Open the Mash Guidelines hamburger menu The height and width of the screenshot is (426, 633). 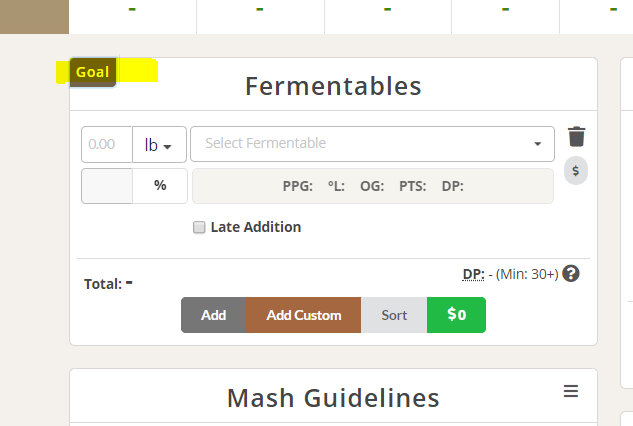click(x=571, y=391)
